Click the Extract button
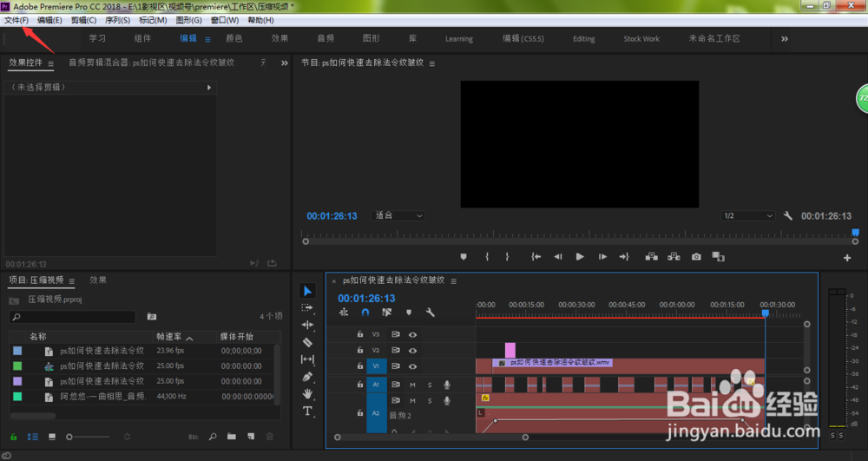868x461 pixels. (x=674, y=257)
